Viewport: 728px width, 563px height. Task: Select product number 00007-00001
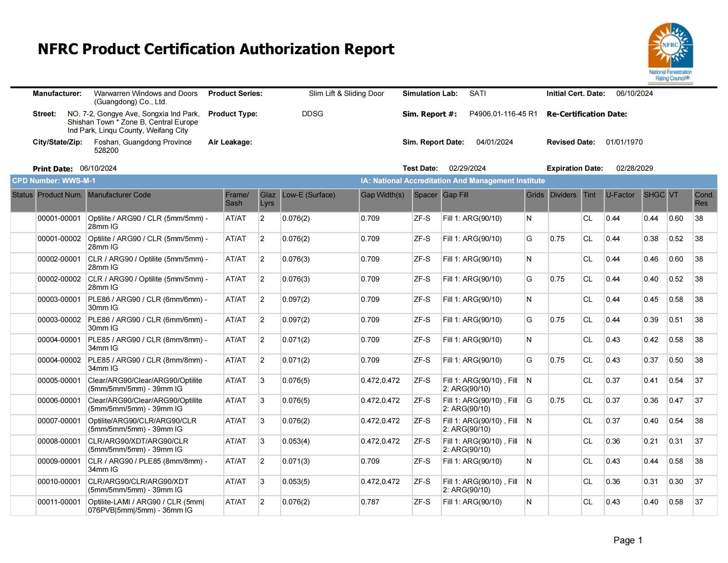59,421
